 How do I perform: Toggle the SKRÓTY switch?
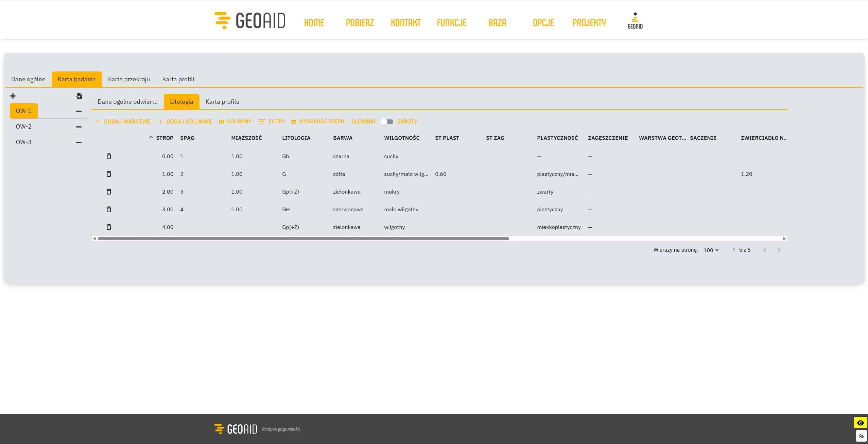pyautogui.click(x=387, y=122)
